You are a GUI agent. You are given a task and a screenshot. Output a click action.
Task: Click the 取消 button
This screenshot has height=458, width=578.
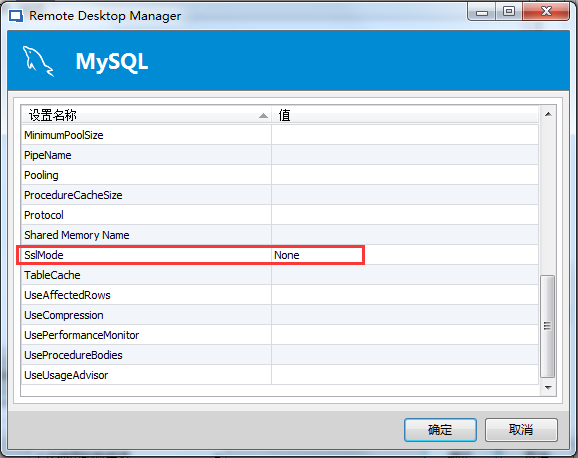[x=521, y=430]
